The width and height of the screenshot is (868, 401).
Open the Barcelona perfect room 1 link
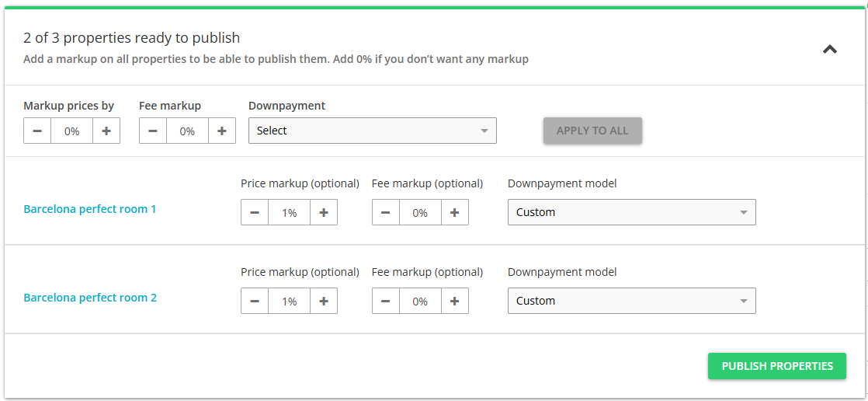[x=90, y=209]
